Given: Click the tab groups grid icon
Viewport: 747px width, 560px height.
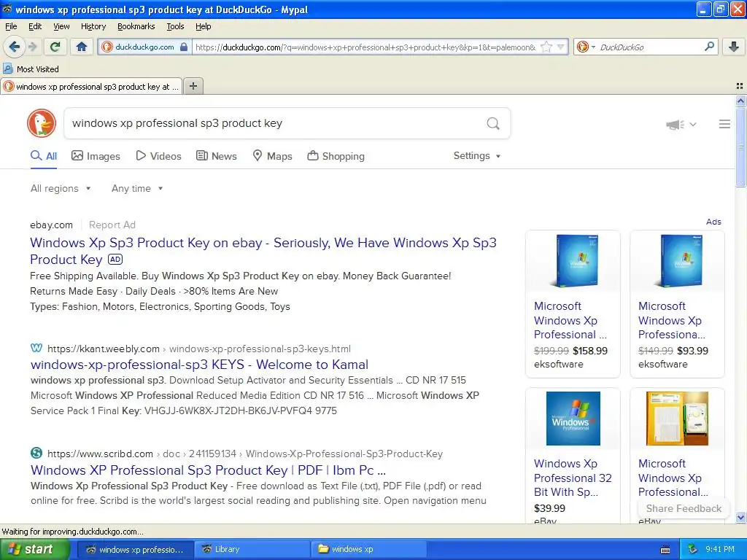Looking at the screenshot, I should coord(740,86).
